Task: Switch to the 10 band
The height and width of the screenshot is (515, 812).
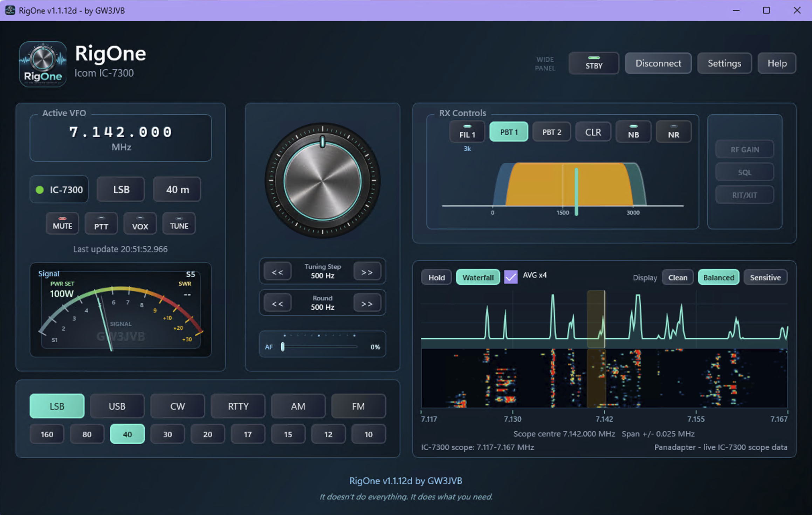Action: tap(369, 434)
